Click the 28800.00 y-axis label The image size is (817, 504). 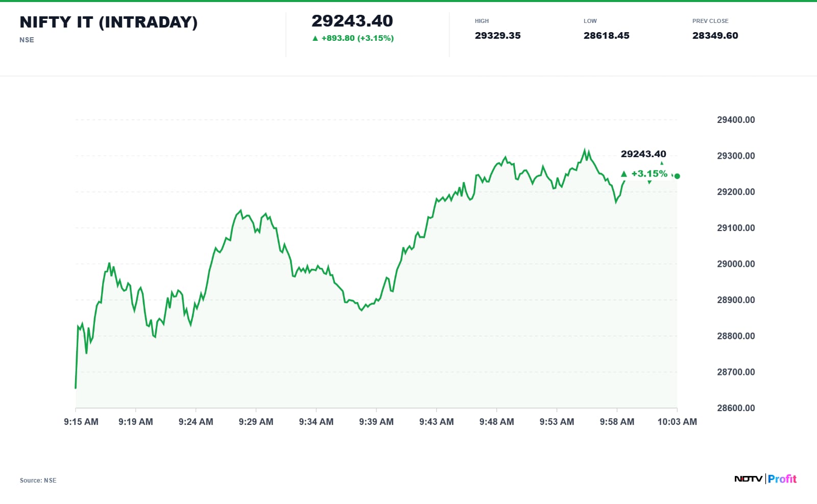(736, 336)
